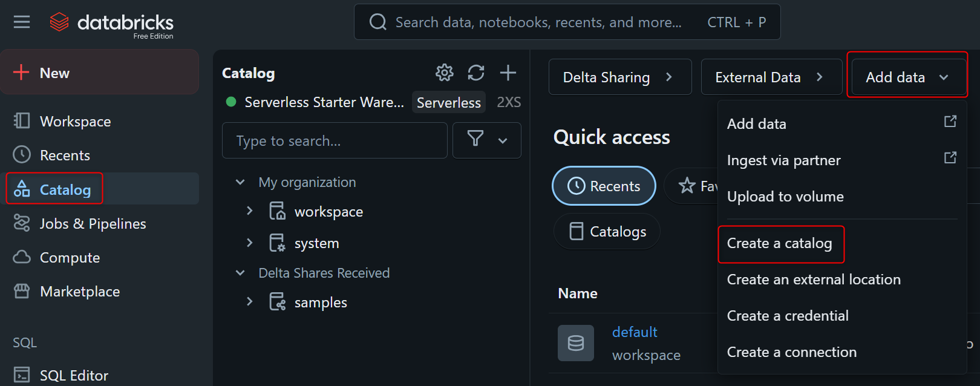
Task: Click the green warehouse status dot
Action: click(x=231, y=102)
